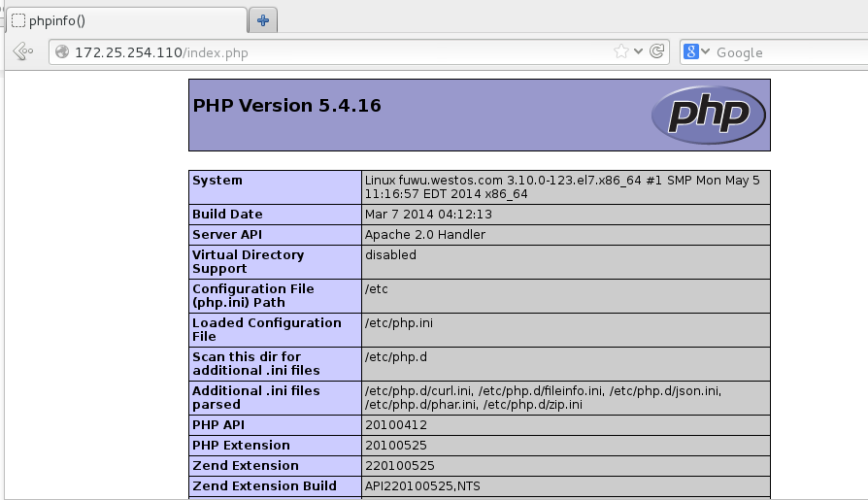This screenshot has height=500, width=868.
Task: Click the PHP logo image
Action: [x=709, y=116]
